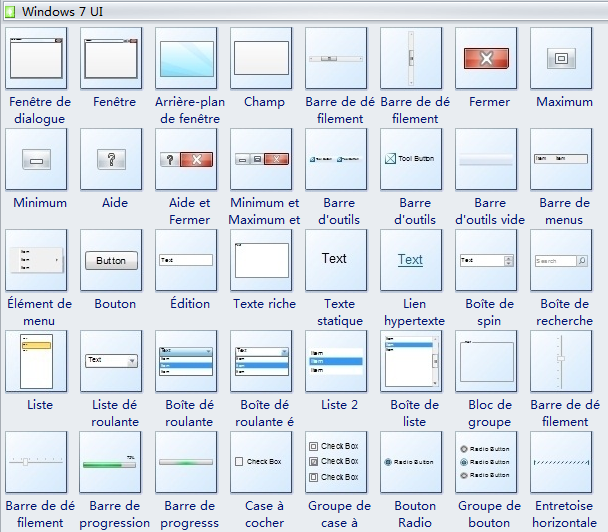Select the Aide et Fermer shape
This screenshot has width=608, height=532.
click(186, 159)
